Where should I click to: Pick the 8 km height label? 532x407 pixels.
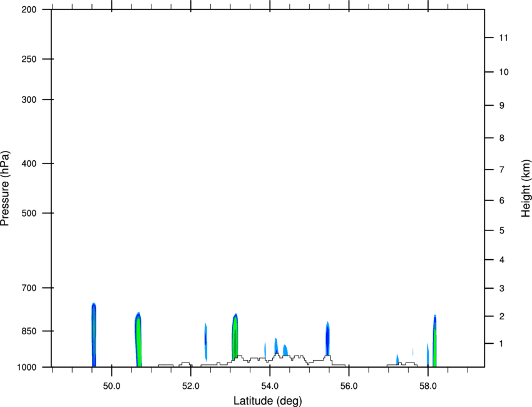(502, 138)
